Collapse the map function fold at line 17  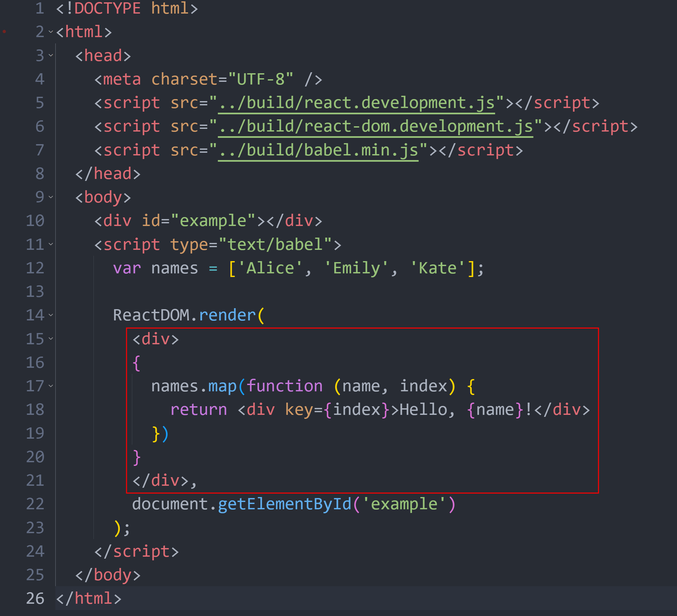(51, 386)
